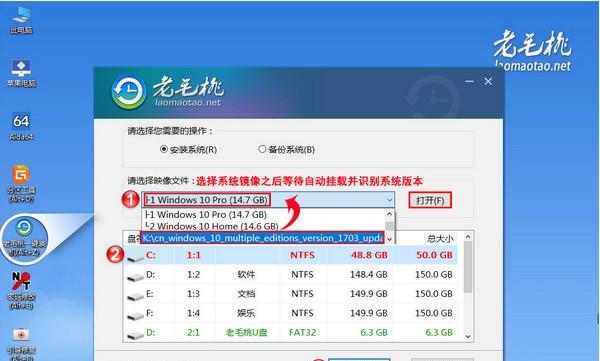Select the D: 软件 partition row
Screen dimensions: 600x361
[x=292, y=274]
